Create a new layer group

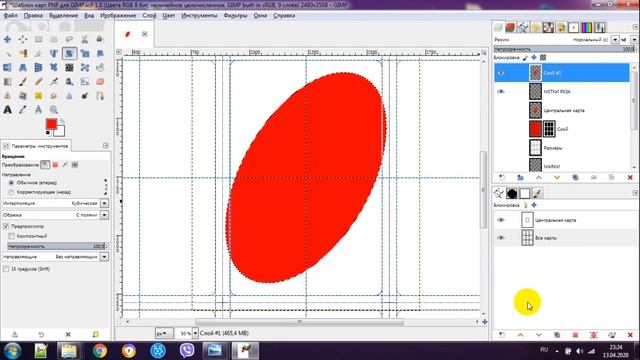coord(520,178)
